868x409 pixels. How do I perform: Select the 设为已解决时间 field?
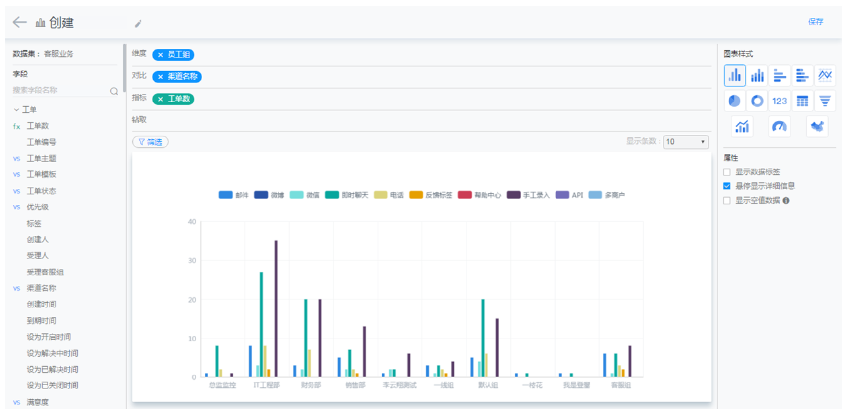click(x=52, y=370)
